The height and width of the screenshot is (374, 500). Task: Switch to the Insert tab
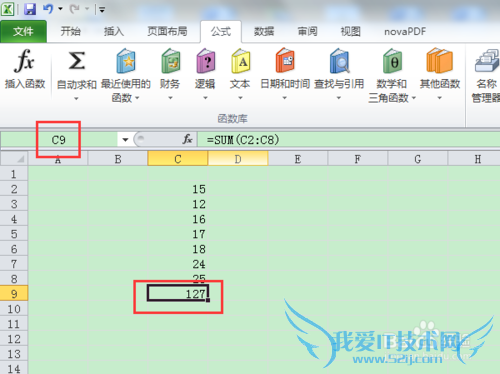[x=114, y=31]
